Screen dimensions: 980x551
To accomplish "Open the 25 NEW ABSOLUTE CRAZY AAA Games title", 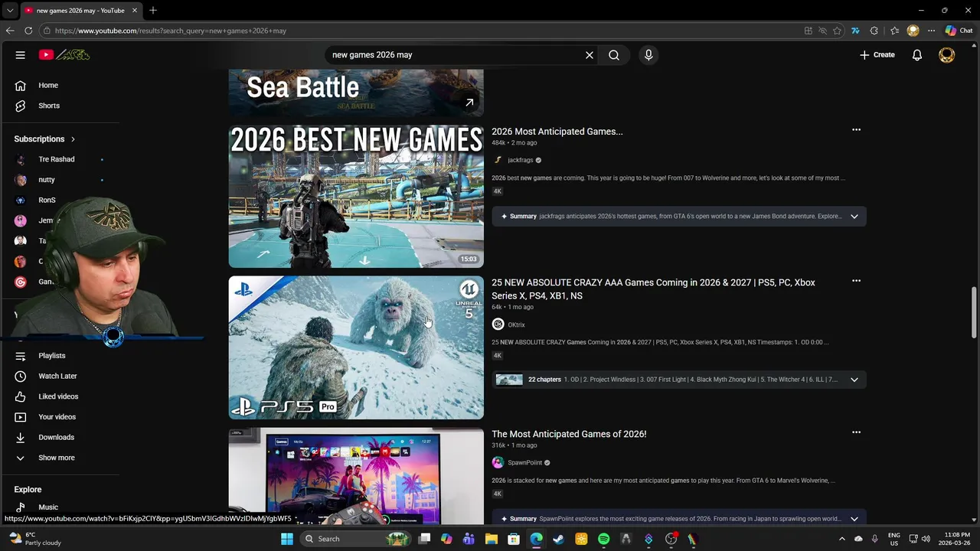I will point(653,289).
